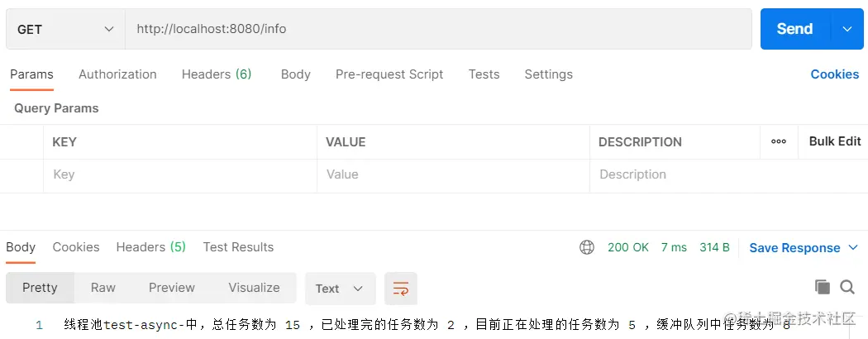Select the Raw view
The image size is (868, 339).
103,288
